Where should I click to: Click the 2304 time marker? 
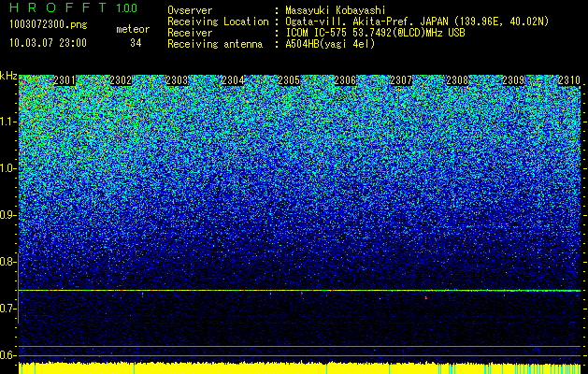pyautogui.click(x=233, y=80)
